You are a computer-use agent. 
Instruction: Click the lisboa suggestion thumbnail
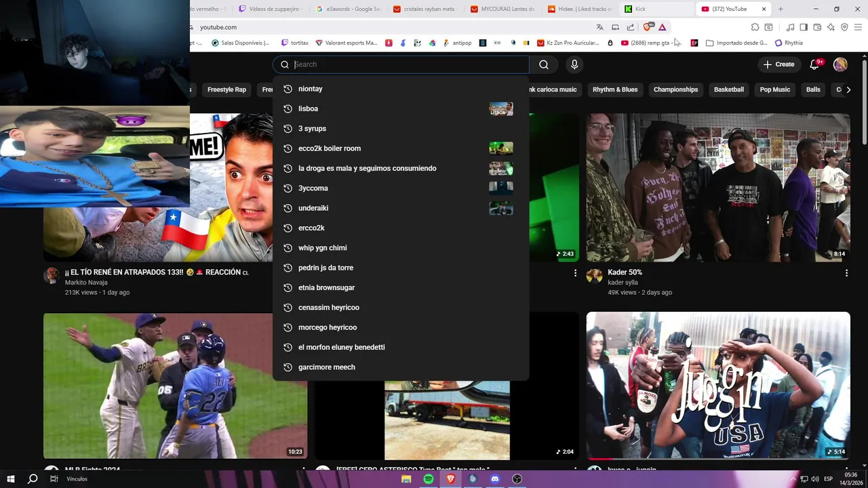pos(501,108)
